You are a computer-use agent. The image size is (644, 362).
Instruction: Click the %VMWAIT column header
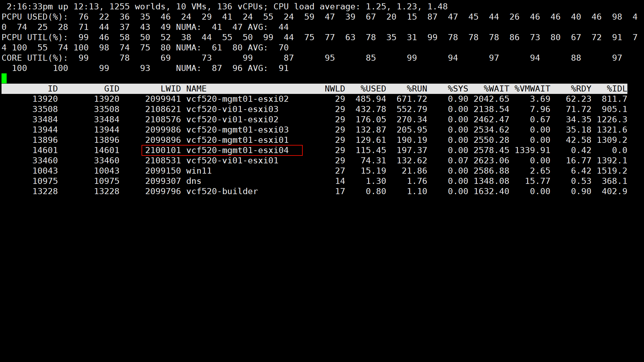coord(532,89)
